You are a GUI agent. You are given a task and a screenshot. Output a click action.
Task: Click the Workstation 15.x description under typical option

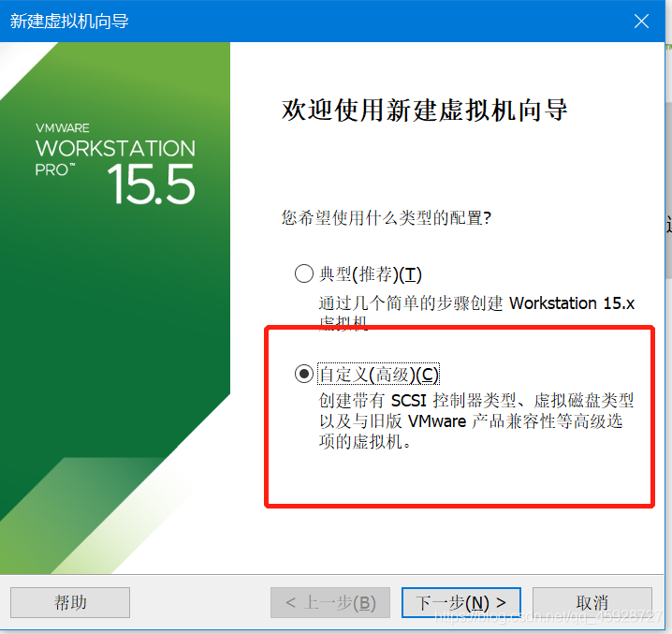click(476, 312)
